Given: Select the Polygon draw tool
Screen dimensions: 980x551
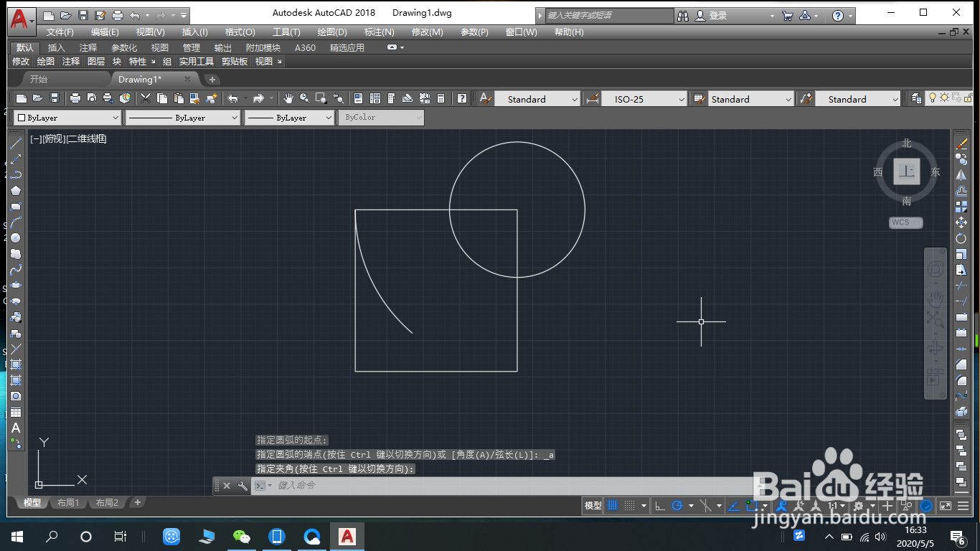Looking at the screenshot, I should click(x=16, y=191).
